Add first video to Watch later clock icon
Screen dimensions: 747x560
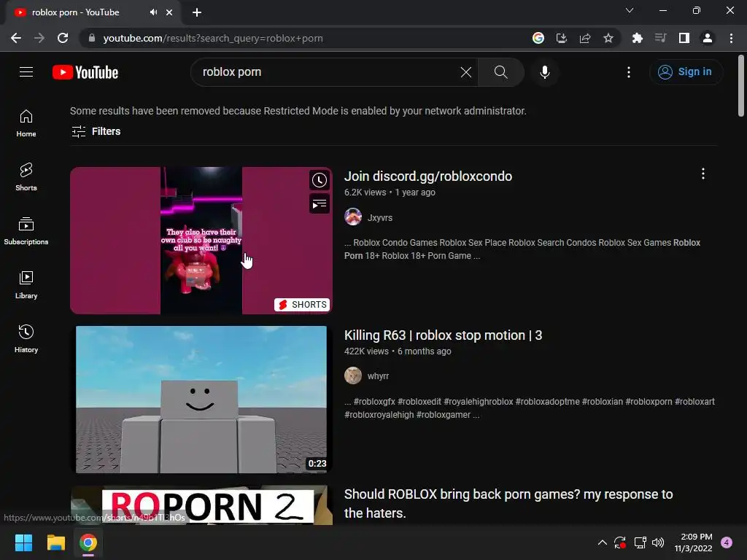[x=320, y=180]
